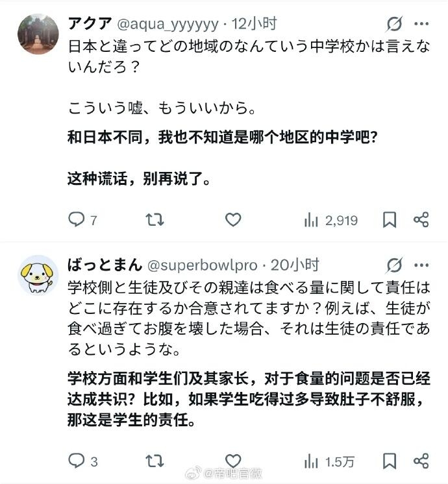Share the ばっとまん tweet
Screen dimensions: 448x484
(x=421, y=461)
